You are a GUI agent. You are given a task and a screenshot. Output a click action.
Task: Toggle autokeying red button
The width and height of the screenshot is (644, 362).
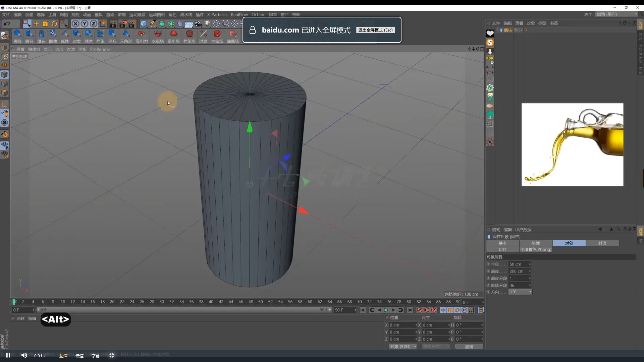tap(427, 310)
